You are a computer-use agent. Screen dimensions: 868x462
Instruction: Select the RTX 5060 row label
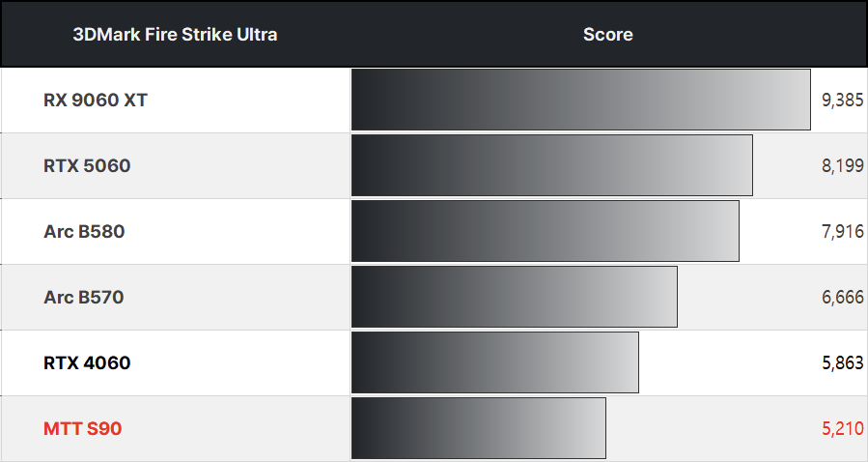pyautogui.click(x=87, y=165)
